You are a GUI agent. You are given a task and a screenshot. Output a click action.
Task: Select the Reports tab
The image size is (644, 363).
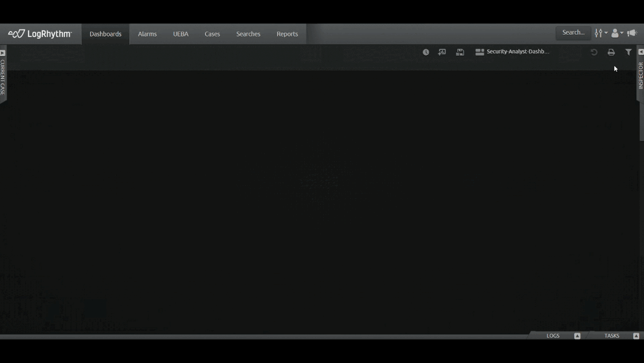click(287, 34)
